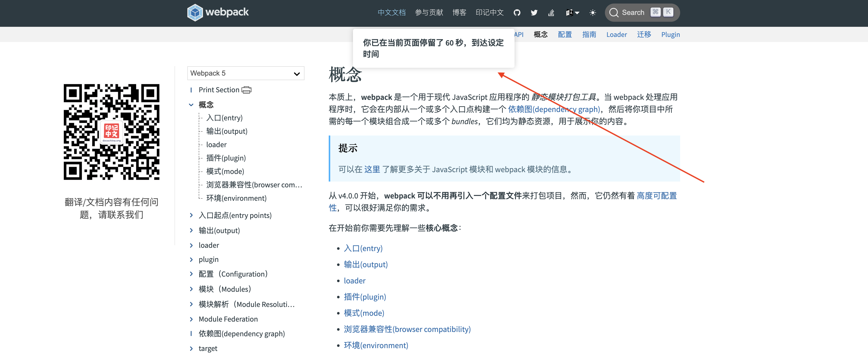Expand the 入口起点(entry points) chevron
868x358 pixels.
click(191, 215)
